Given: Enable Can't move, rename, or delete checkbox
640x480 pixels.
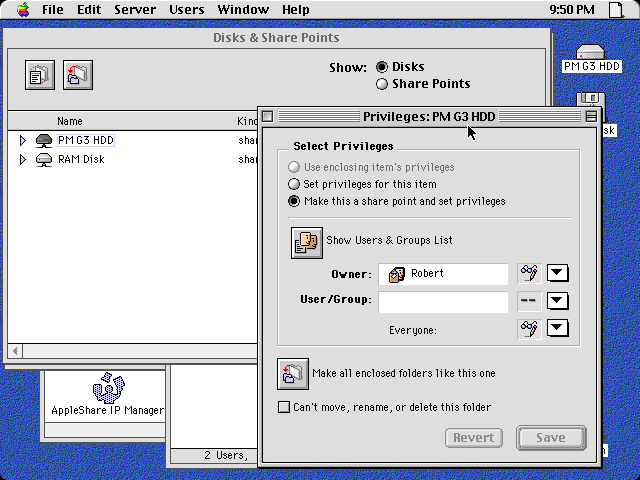Looking at the screenshot, I should tap(284, 407).
